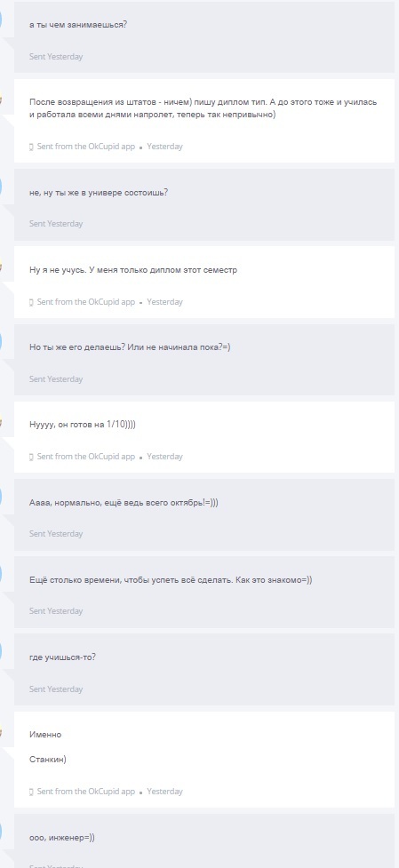Click "Sent from the OkCupid app" under the "1/10" message
Screen dimensions: 399x868
tap(86, 457)
